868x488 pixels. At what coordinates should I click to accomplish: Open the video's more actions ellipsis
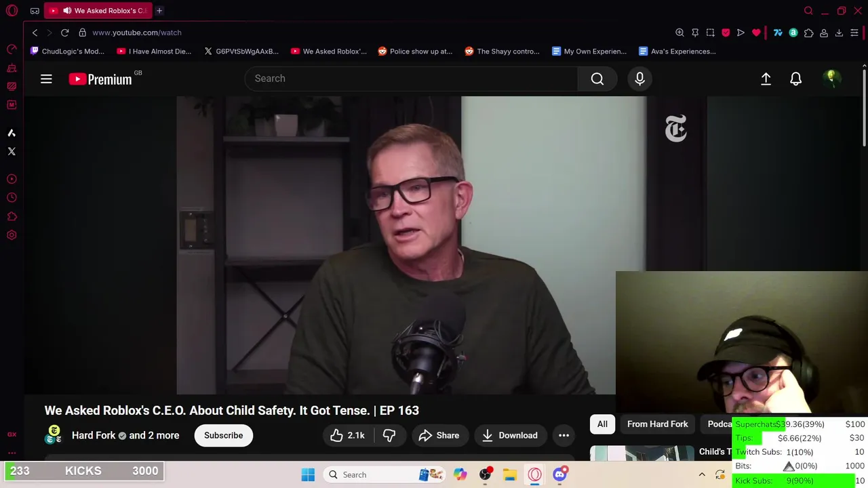(564, 436)
